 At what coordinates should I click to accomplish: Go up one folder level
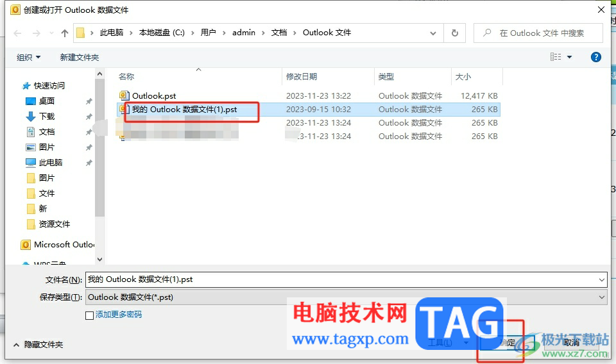click(x=64, y=33)
